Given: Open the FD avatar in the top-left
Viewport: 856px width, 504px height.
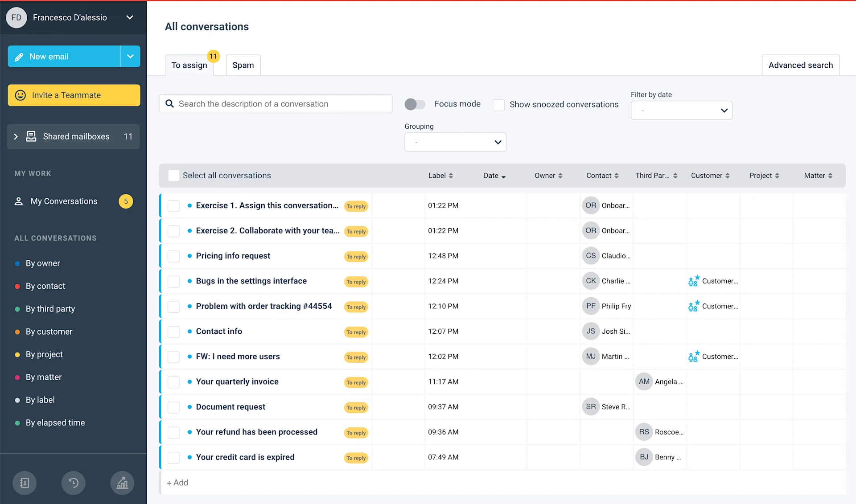Looking at the screenshot, I should [x=16, y=17].
